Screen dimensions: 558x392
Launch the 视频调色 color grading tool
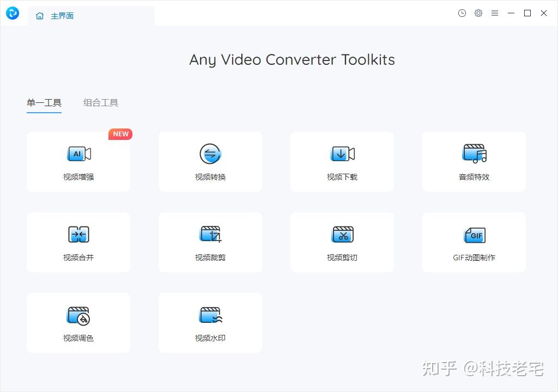pyautogui.click(x=78, y=322)
